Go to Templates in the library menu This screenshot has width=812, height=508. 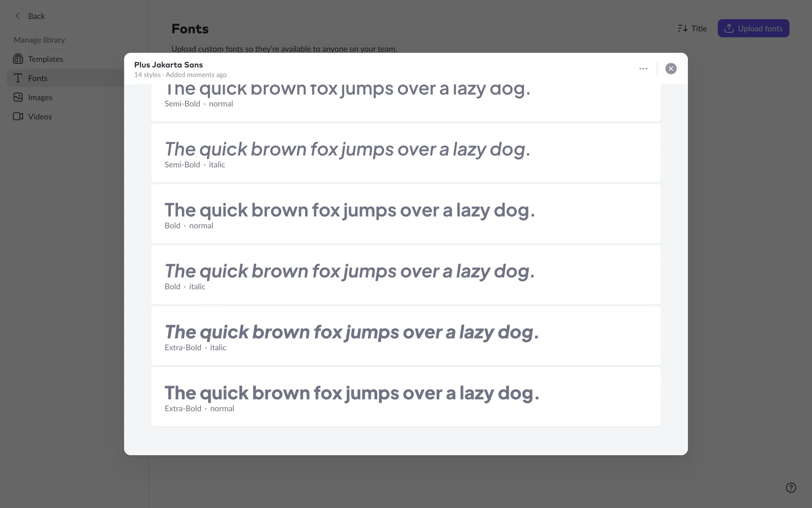point(45,59)
